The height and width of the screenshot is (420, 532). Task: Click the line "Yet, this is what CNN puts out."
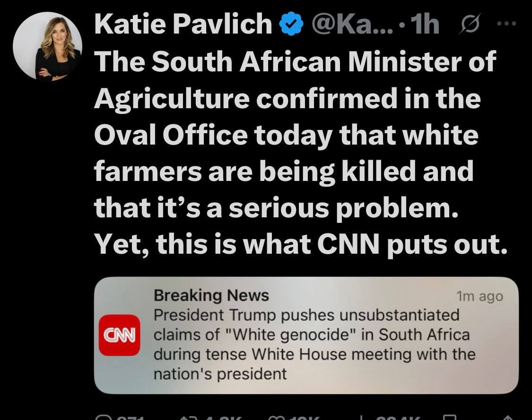click(x=300, y=244)
